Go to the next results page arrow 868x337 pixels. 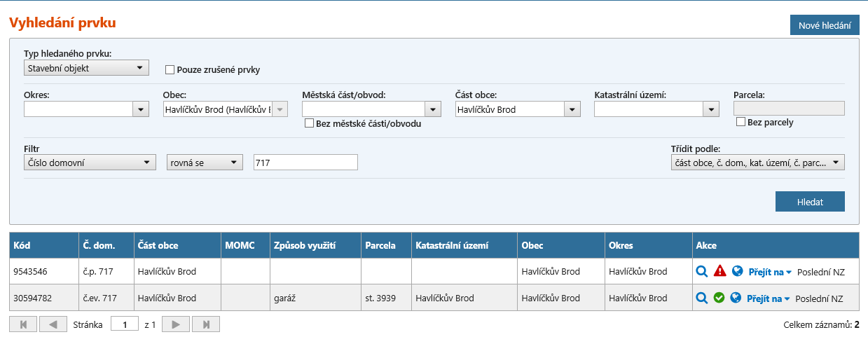[176, 324]
